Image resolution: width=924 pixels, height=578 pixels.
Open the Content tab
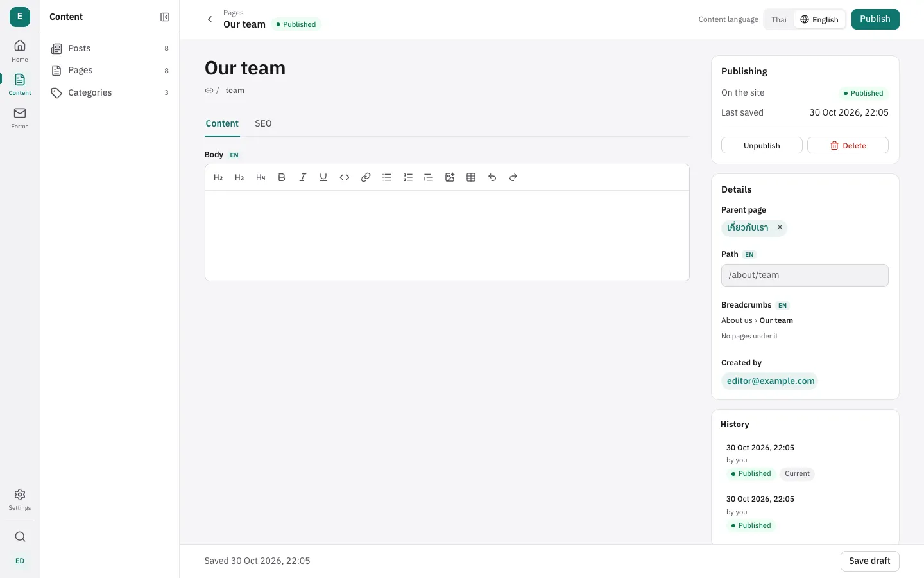tap(222, 123)
